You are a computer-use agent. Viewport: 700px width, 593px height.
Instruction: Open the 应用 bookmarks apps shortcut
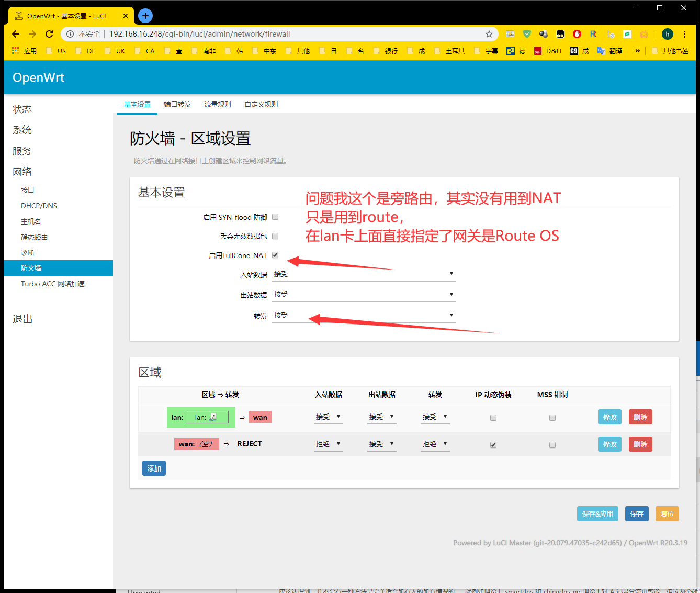click(25, 51)
